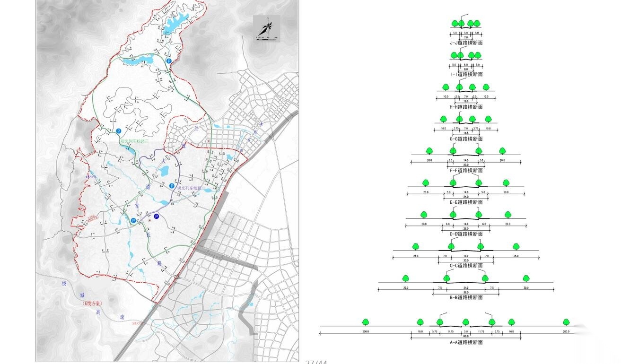Click the parking icon beside 观光列车线路一 label

172,186
